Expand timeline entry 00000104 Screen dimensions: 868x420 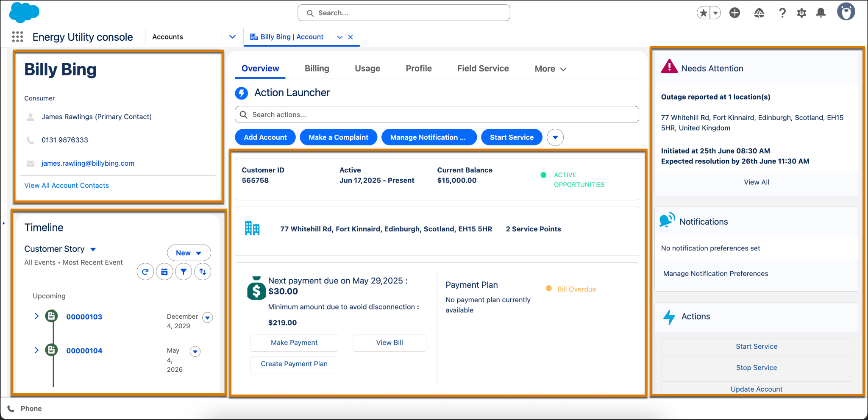(36, 350)
